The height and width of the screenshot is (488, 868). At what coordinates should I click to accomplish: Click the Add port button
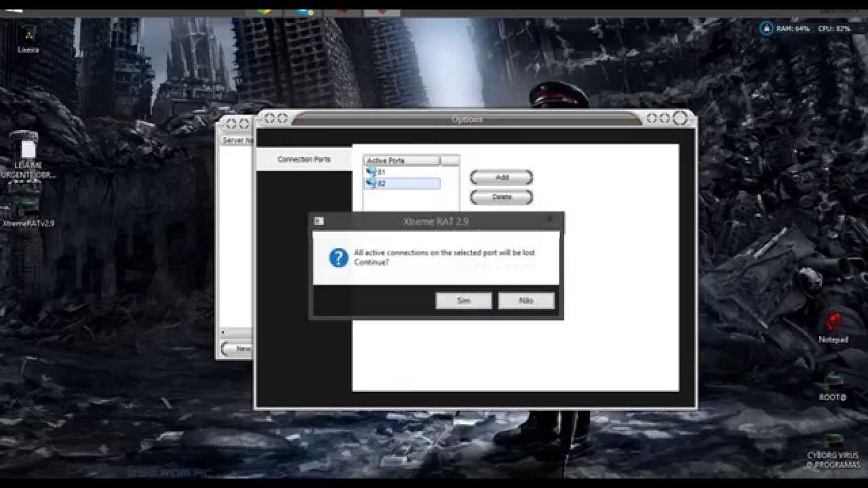[x=501, y=178]
